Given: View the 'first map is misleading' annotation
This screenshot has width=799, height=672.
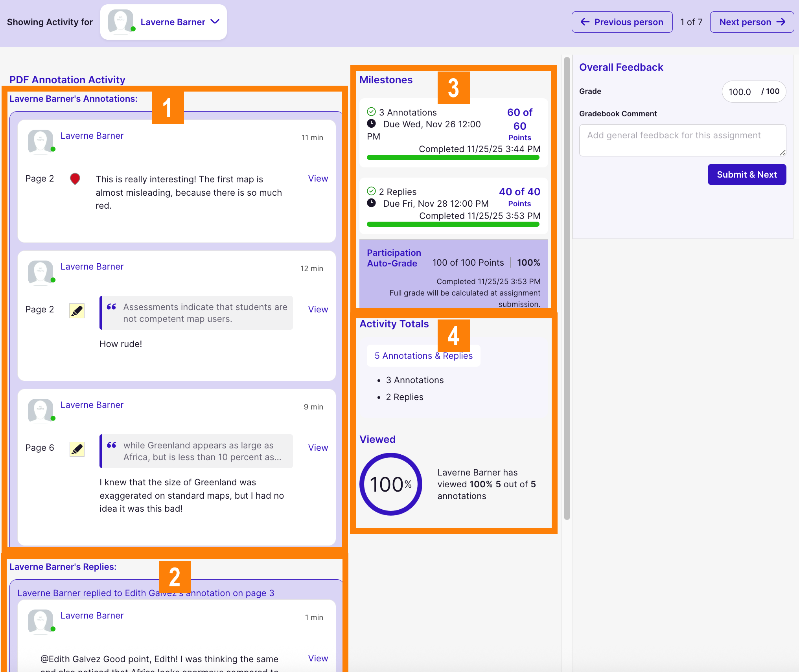Looking at the screenshot, I should pyautogui.click(x=318, y=178).
